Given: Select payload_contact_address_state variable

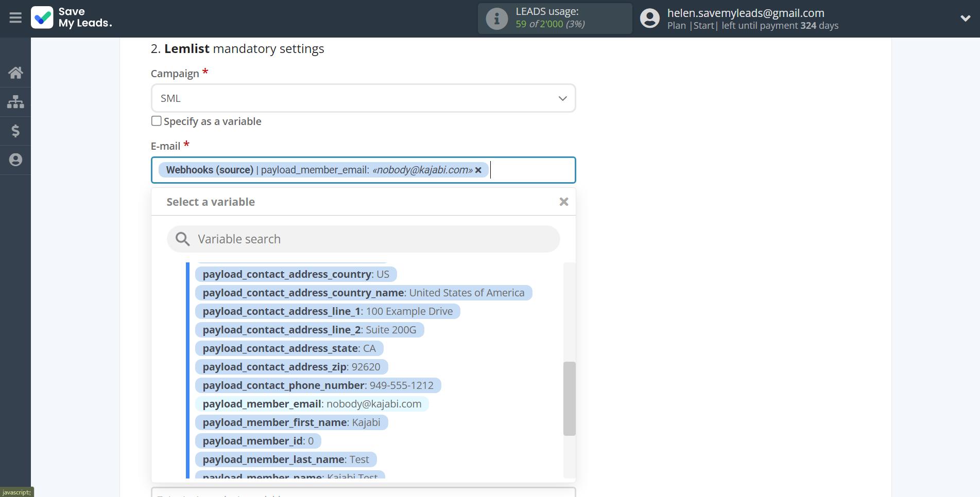Looking at the screenshot, I should click(289, 348).
